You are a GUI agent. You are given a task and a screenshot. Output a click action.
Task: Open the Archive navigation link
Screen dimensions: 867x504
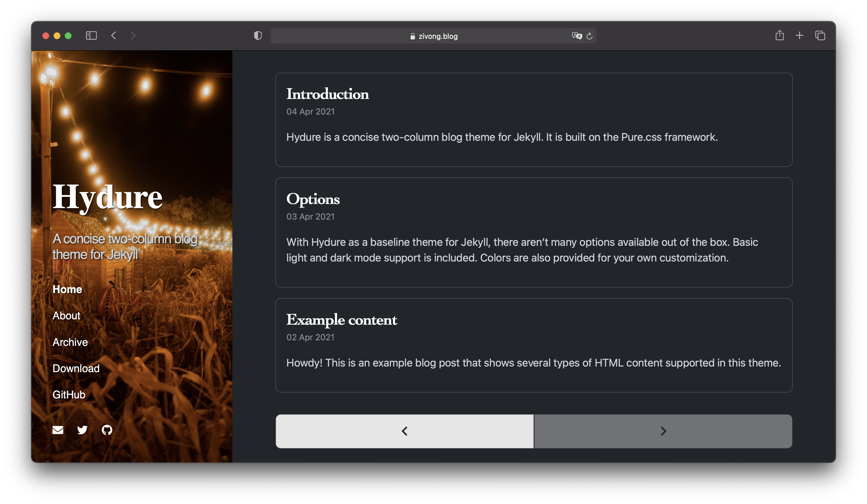(70, 342)
